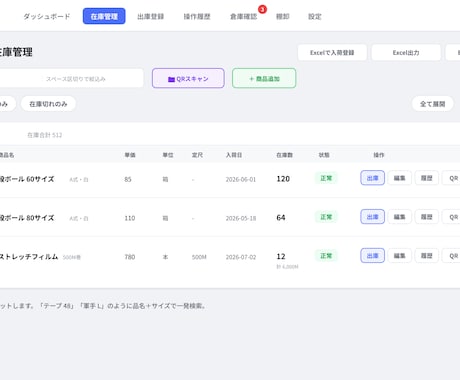This screenshot has height=380, width=460.
Task: Click the 入荷日 column header
Action: click(234, 155)
